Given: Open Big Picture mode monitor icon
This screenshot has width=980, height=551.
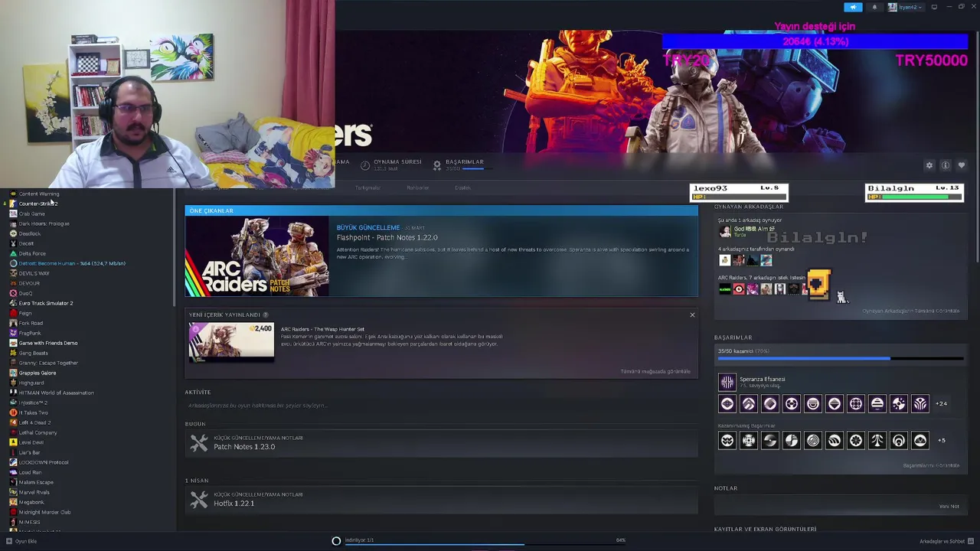Looking at the screenshot, I should [934, 7].
